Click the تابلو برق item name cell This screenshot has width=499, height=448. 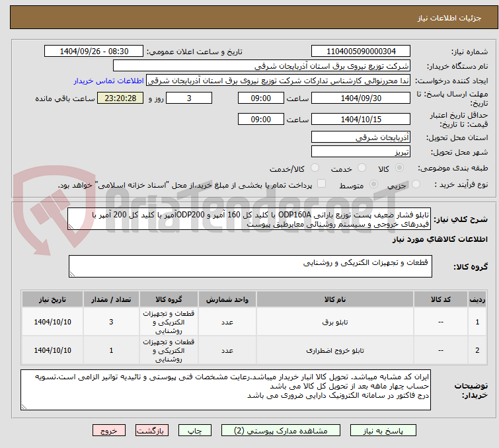pyautogui.click(x=335, y=322)
